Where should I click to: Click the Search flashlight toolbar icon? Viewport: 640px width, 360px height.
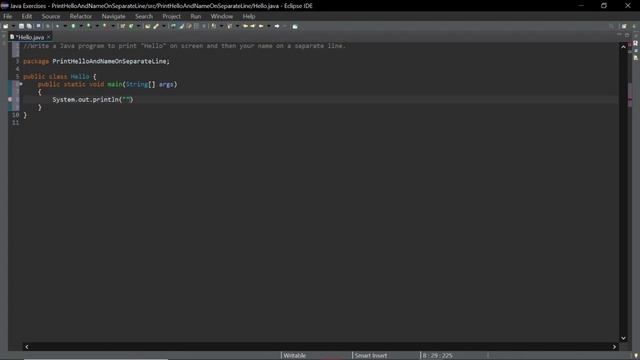156,26
